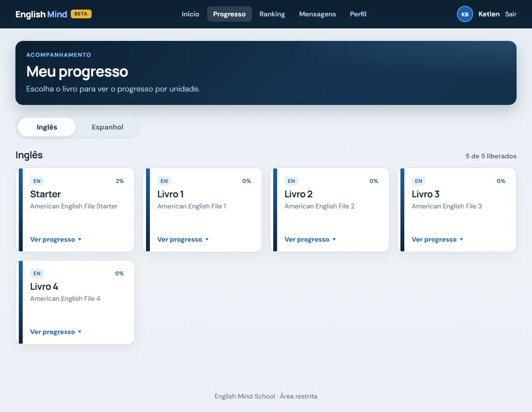
Task: Expand Ver progresso on Livro 4 card
Action: coord(56,332)
